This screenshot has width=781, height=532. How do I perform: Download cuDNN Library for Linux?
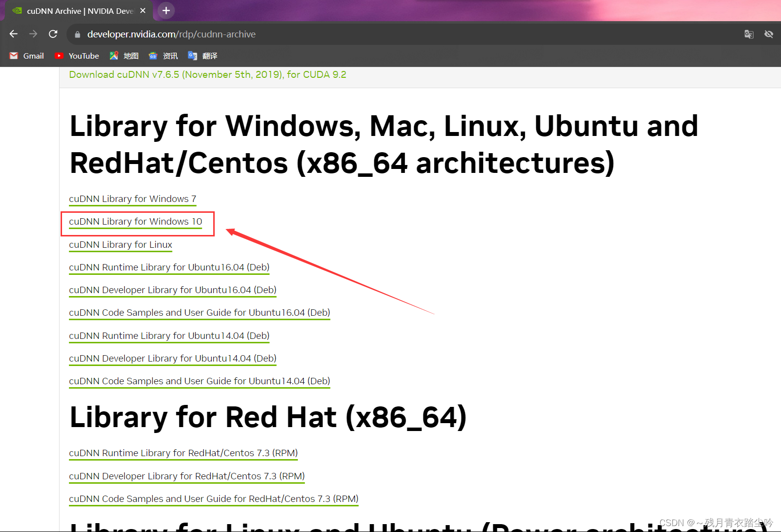tap(121, 245)
